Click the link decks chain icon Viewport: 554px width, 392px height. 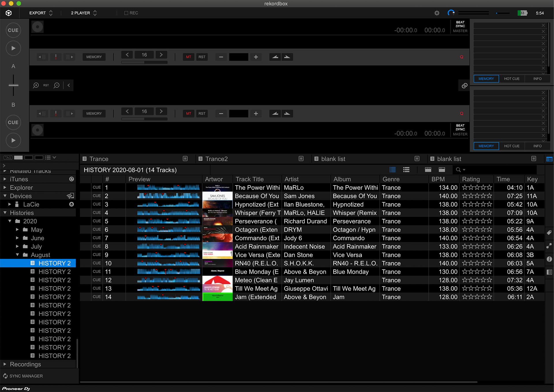point(465,86)
